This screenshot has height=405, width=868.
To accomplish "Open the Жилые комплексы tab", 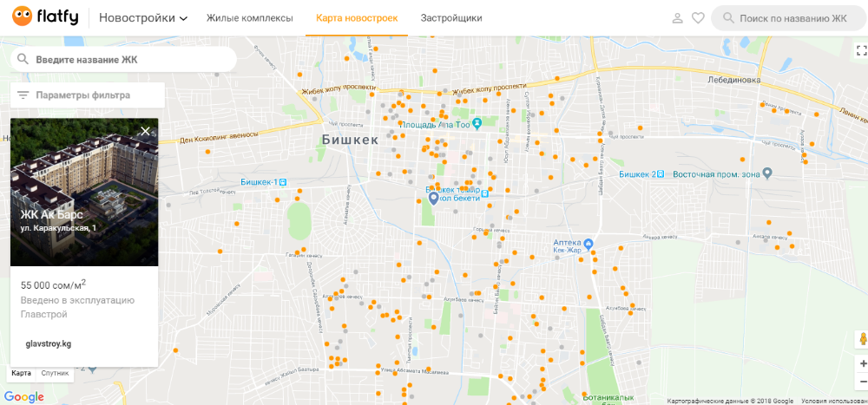I will pos(249,18).
